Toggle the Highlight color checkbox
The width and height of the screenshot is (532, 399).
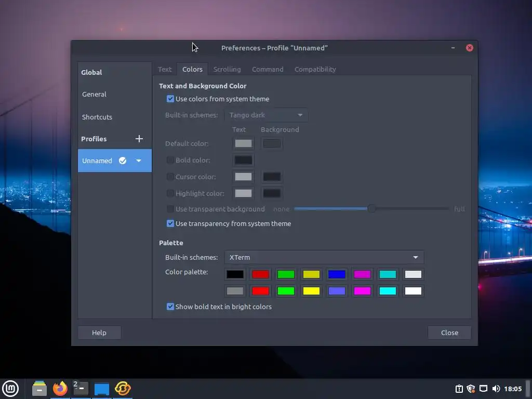click(x=170, y=193)
